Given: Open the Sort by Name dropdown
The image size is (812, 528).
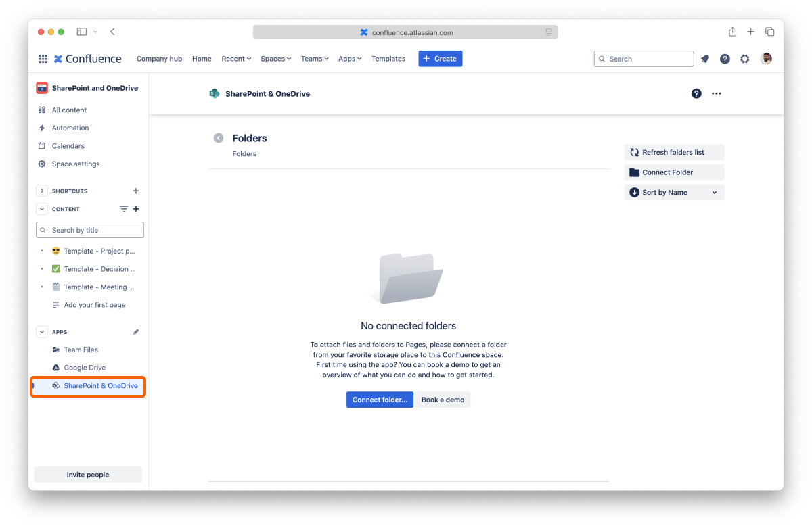Looking at the screenshot, I should pos(674,193).
